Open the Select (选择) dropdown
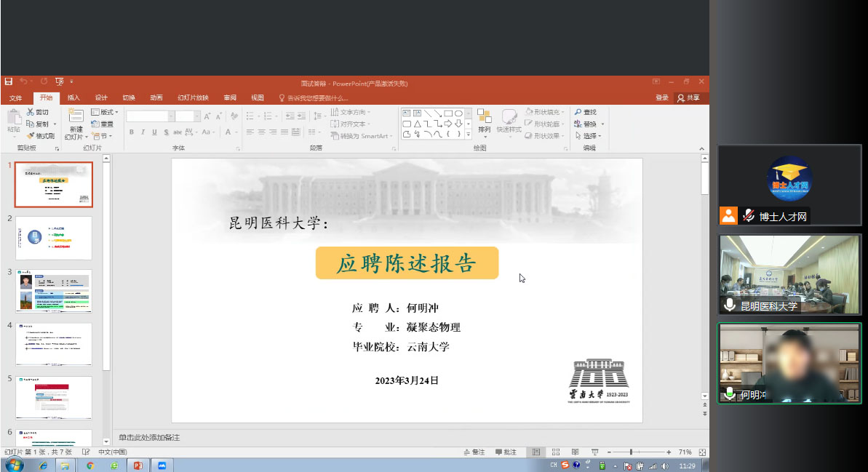868x472 pixels. tap(589, 135)
